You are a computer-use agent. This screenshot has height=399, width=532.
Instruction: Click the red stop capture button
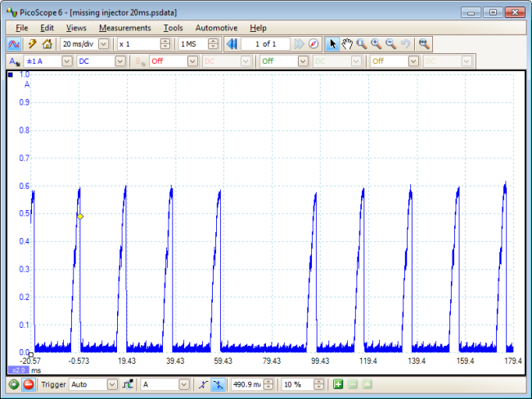pyautogui.click(x=28, y=384)
